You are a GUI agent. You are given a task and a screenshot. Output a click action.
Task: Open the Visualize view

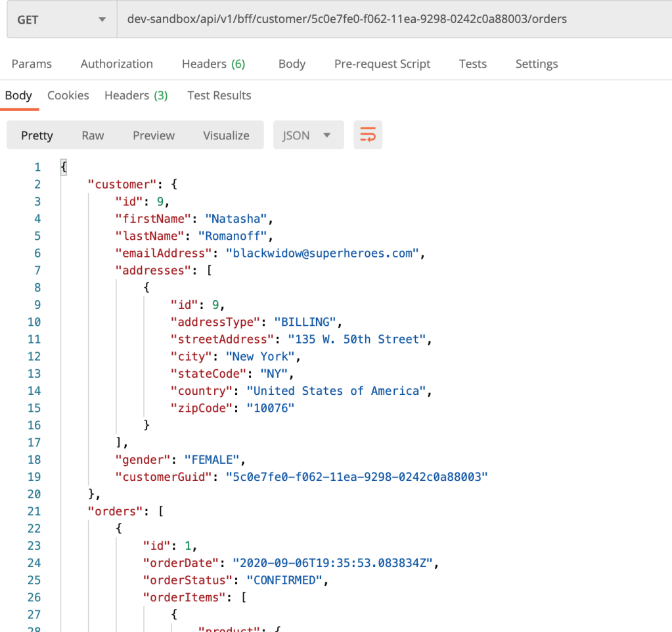coord(226,135)
